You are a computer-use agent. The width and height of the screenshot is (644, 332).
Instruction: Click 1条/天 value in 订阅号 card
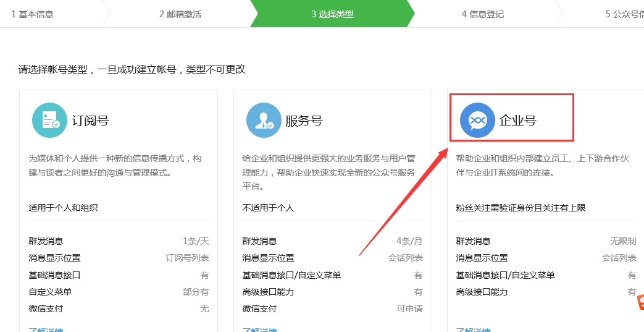[196, 241]
